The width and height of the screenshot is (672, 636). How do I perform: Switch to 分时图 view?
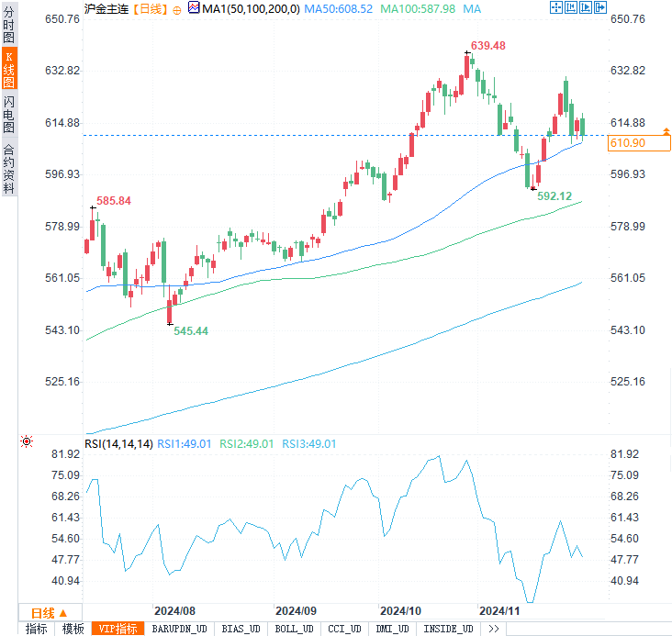pyautogui.click(x=8, y=25)
